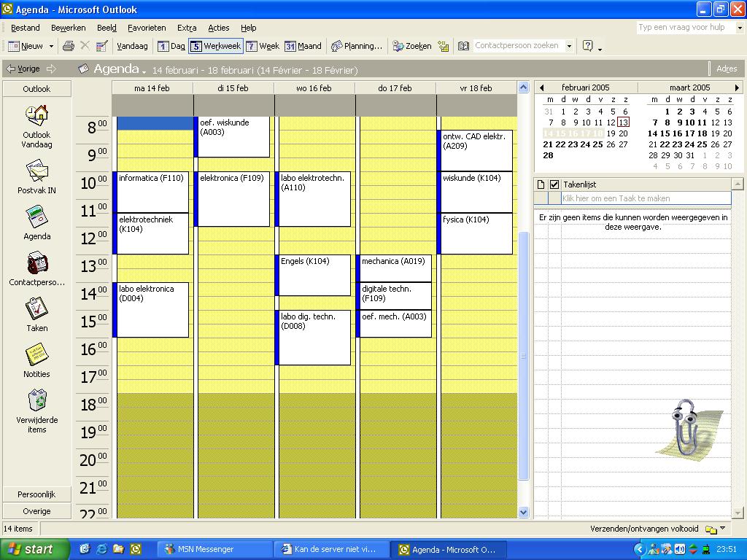Click Nieuw to create new appointment
Image resolution: width=747 pixels, height=560 pixels.
26,46
